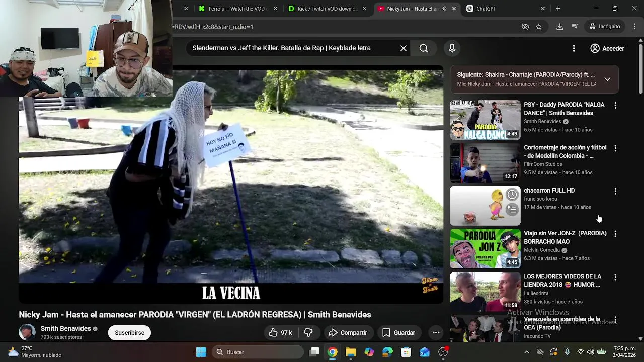Open options for PSY Daddy PARODIA video
Screen dimensions: 644x362
click(x=615, y=105)
